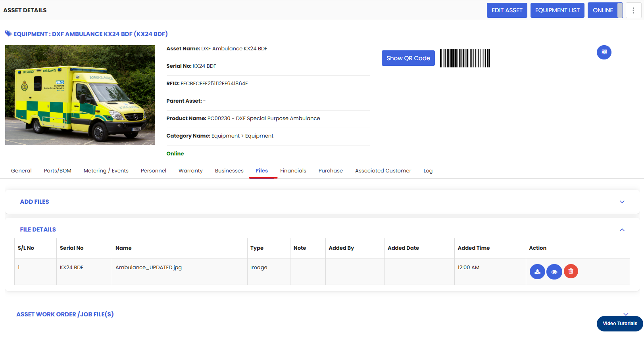
Task: Go to the Personnel tab
Action: pyautogui.click(x=154, y=170)
